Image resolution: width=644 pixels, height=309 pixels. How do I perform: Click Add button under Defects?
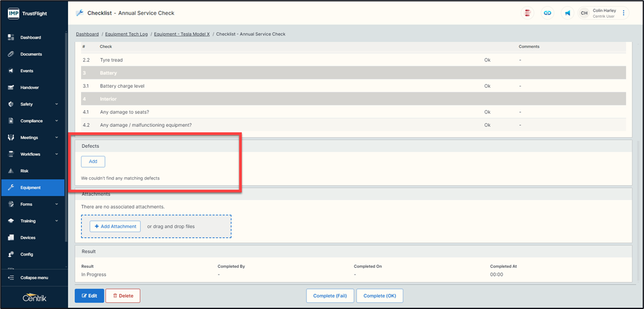pos(93,162)
